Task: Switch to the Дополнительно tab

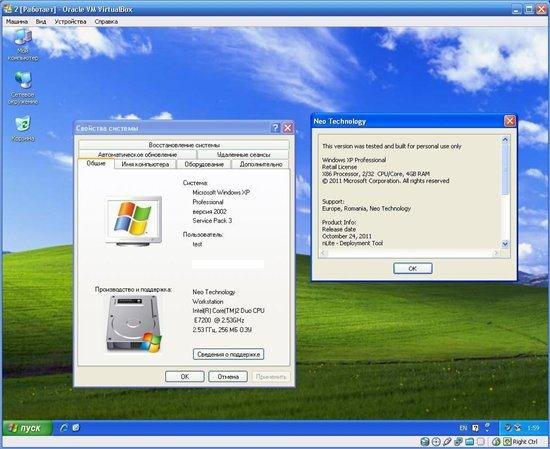Action: [261, 164]
